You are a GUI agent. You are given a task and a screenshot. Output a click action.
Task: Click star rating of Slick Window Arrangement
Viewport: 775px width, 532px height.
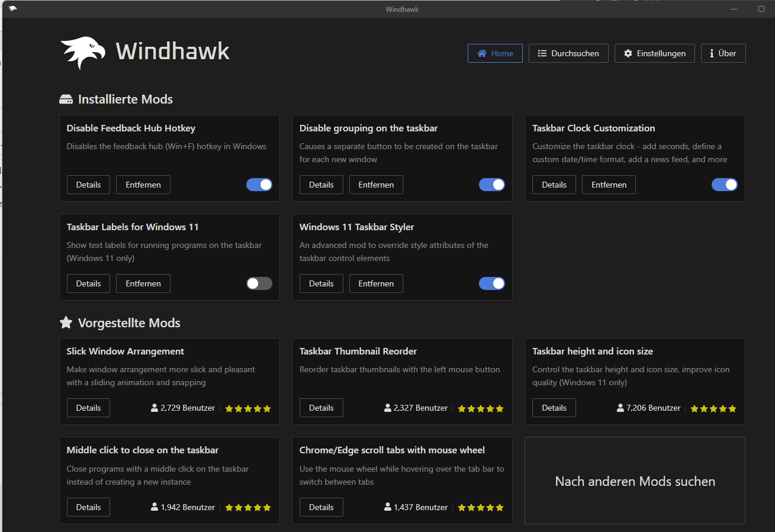(248, 408)
